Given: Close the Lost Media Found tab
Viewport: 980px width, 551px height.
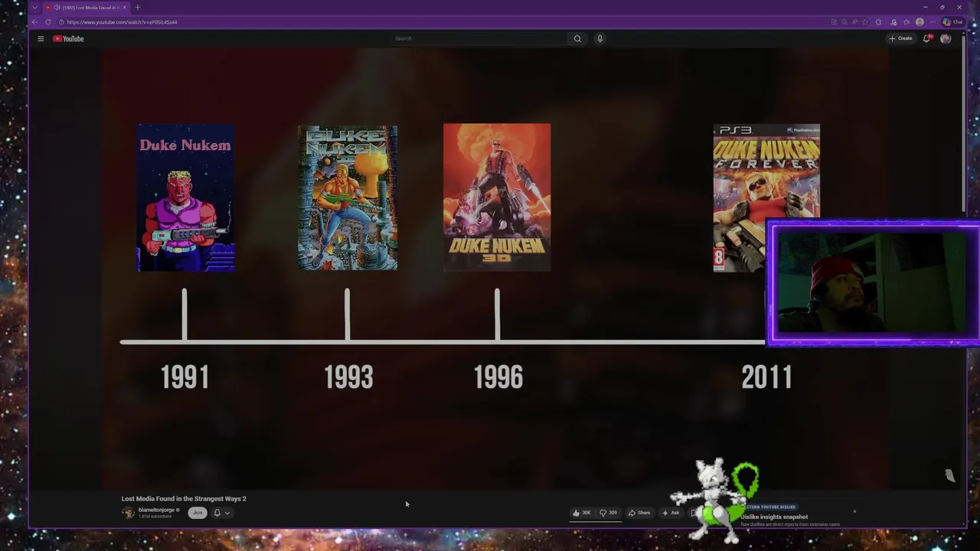Looking at the screenshot, I should click(125, 7).
